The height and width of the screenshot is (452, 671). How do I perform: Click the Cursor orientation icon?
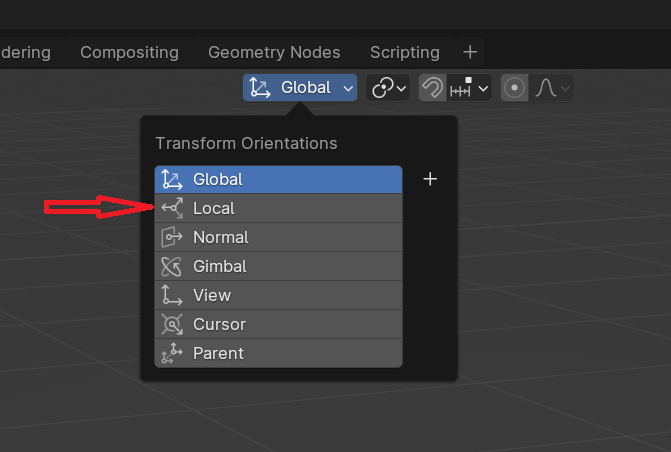click(x=172, y=324)
